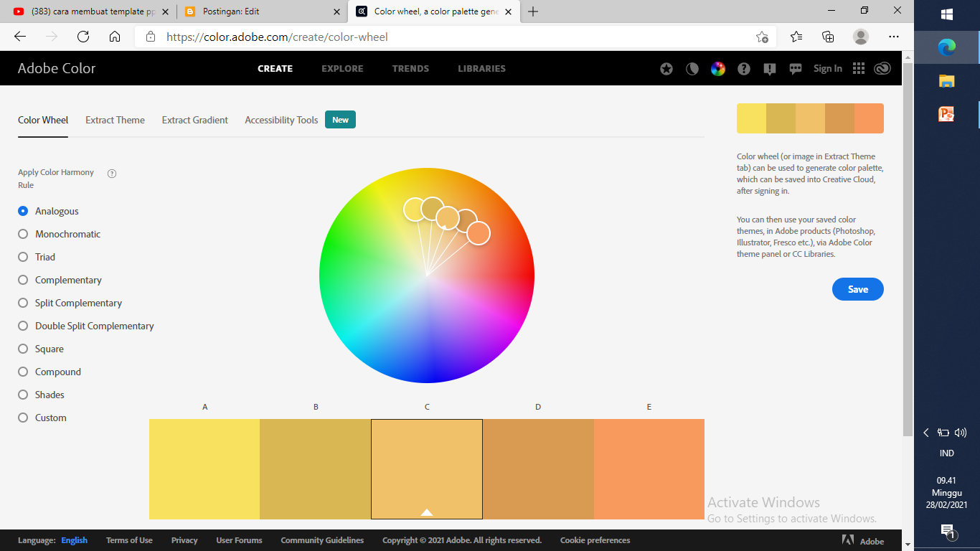
Task: Toggle the dark mode half-moon icon
Action: (x=692, y=69)
